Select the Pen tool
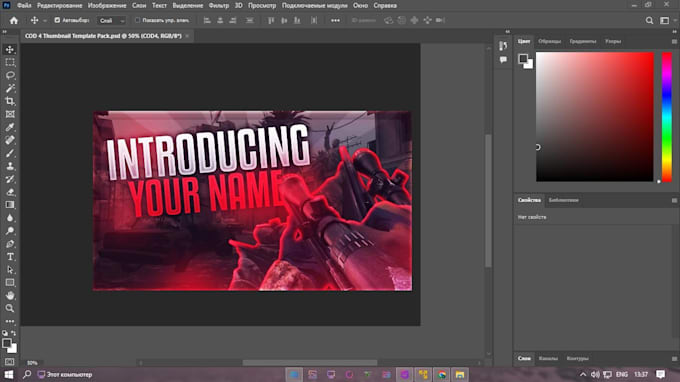Viewport: 680px width, 382px height. point(10,244)
